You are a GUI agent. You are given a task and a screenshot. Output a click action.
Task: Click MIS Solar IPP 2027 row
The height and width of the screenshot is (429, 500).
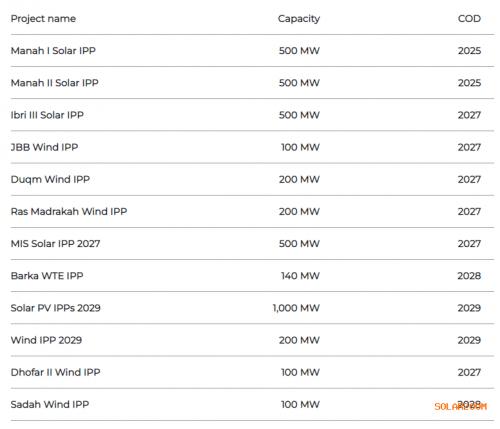click(252, 244)
